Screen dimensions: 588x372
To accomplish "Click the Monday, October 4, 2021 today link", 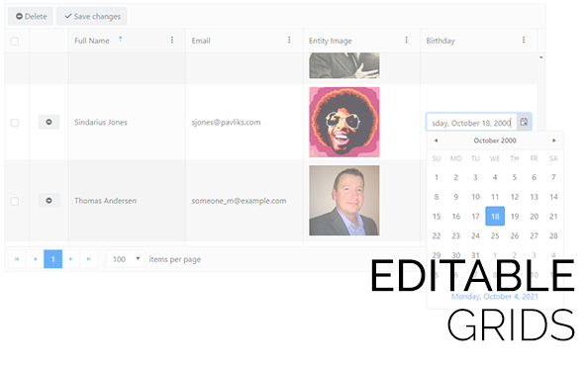I will tap(495, 297).
